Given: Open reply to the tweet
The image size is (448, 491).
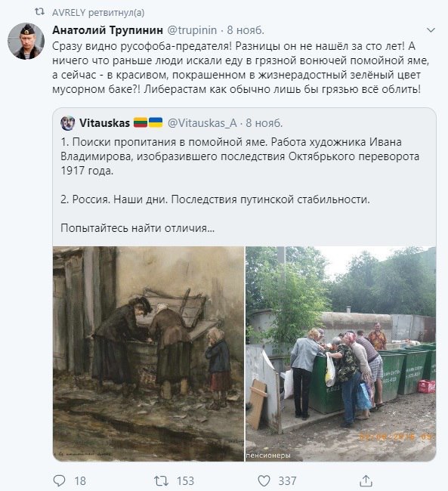Looking at the screenshot, I should (x=60, y=480).
